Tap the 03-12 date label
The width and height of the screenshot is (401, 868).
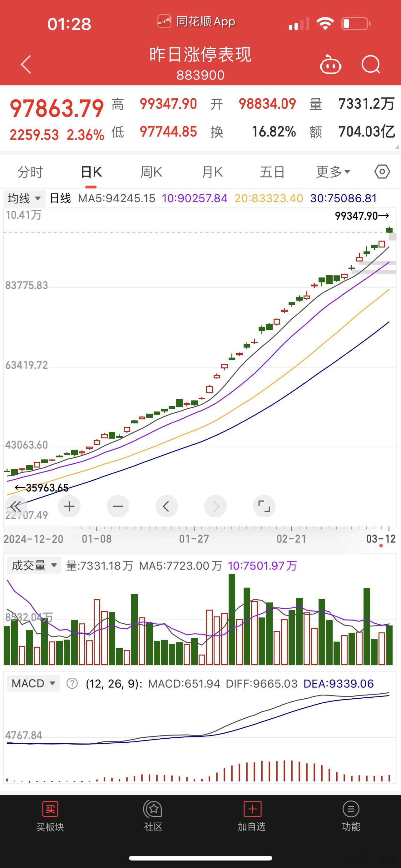pyautogui.click(x=381, y=539)
